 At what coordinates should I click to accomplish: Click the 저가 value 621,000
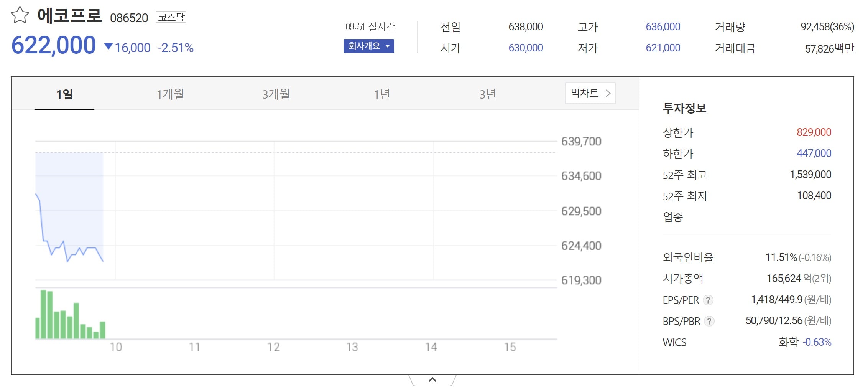coord(663,48)
